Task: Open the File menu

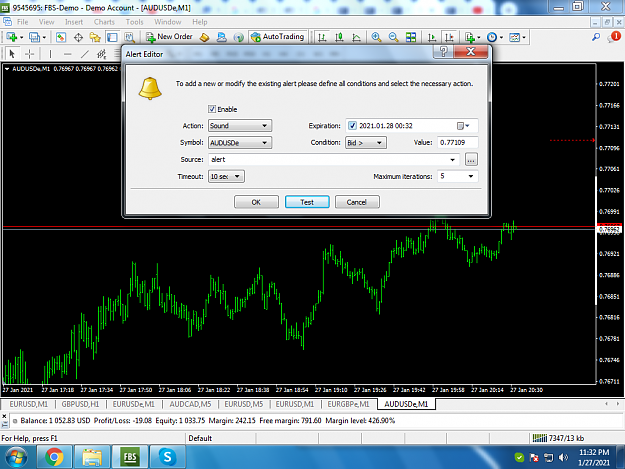Action: [23, 22]
